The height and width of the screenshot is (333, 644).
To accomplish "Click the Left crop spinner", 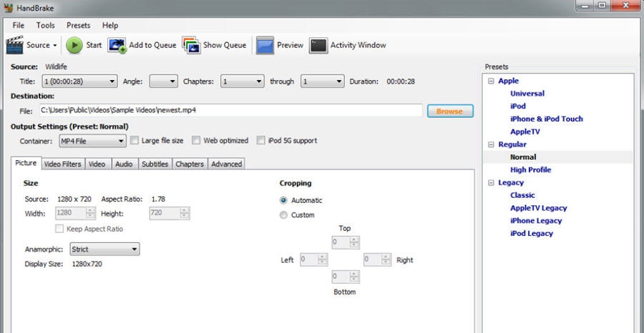I will point(314,259).
